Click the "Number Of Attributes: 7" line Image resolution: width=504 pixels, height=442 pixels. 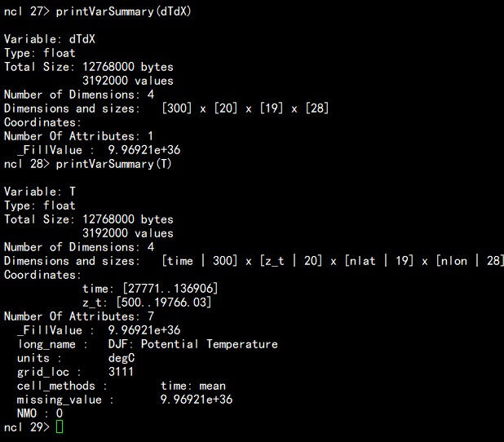pyautogui.click(x=78, y=316)
